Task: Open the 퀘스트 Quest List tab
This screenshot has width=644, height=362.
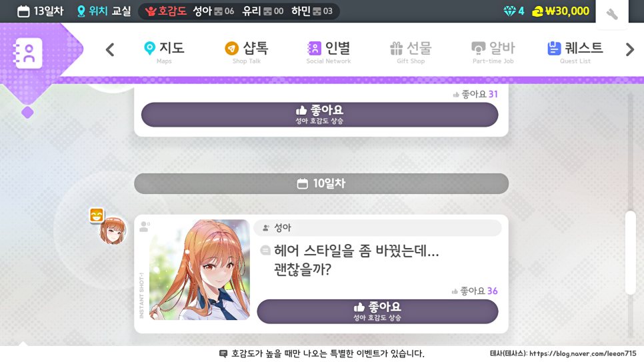Action: tap(575, 53)
